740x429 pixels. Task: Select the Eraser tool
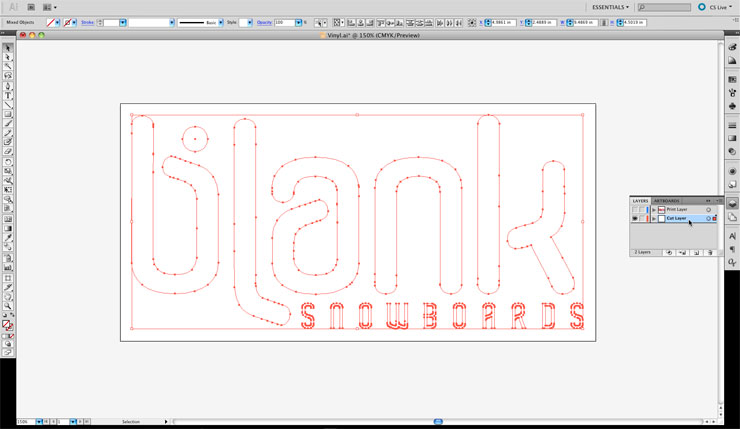coord(8,151)
